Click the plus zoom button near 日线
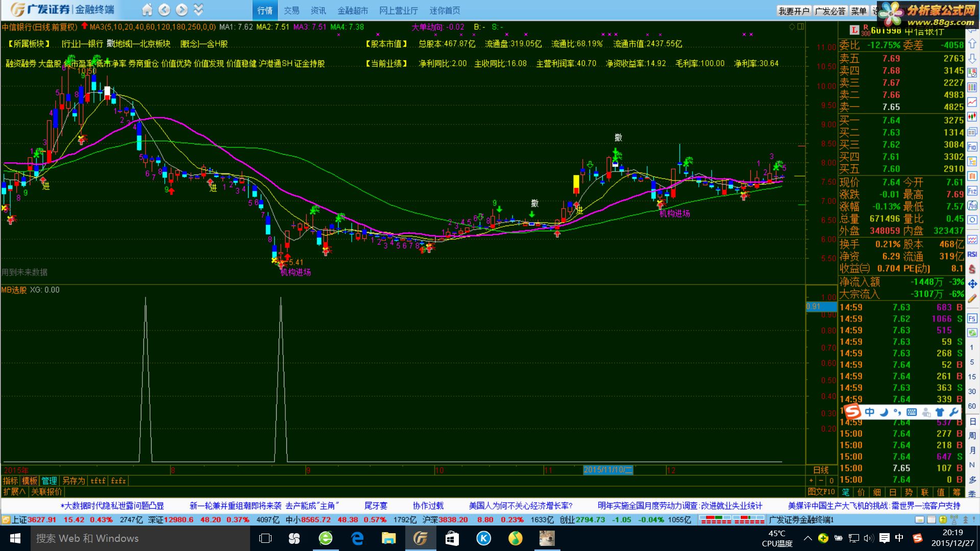 [811, 481]
